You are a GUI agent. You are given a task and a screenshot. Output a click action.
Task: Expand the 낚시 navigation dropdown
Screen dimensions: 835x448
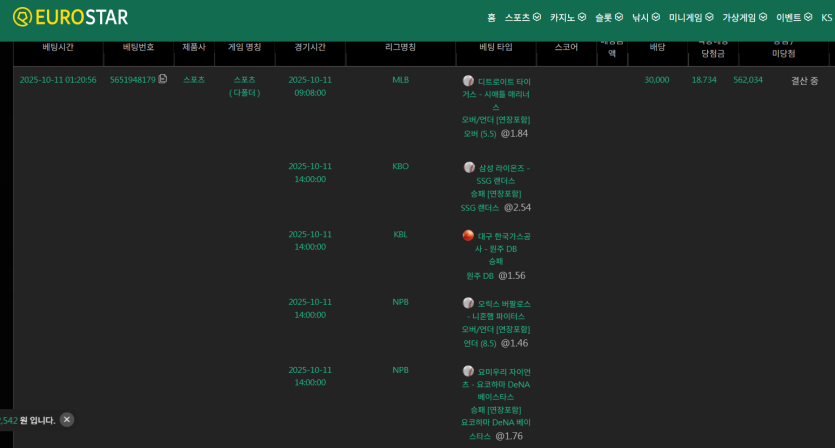pos(645,18)
